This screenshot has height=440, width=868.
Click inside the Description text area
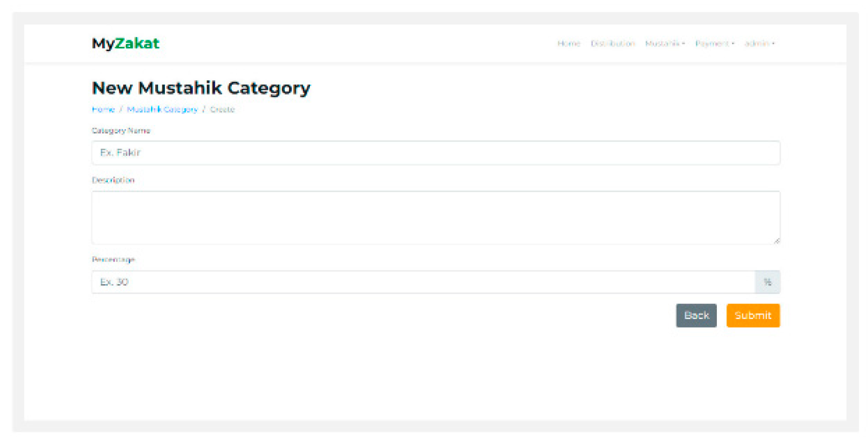[435, 217]
